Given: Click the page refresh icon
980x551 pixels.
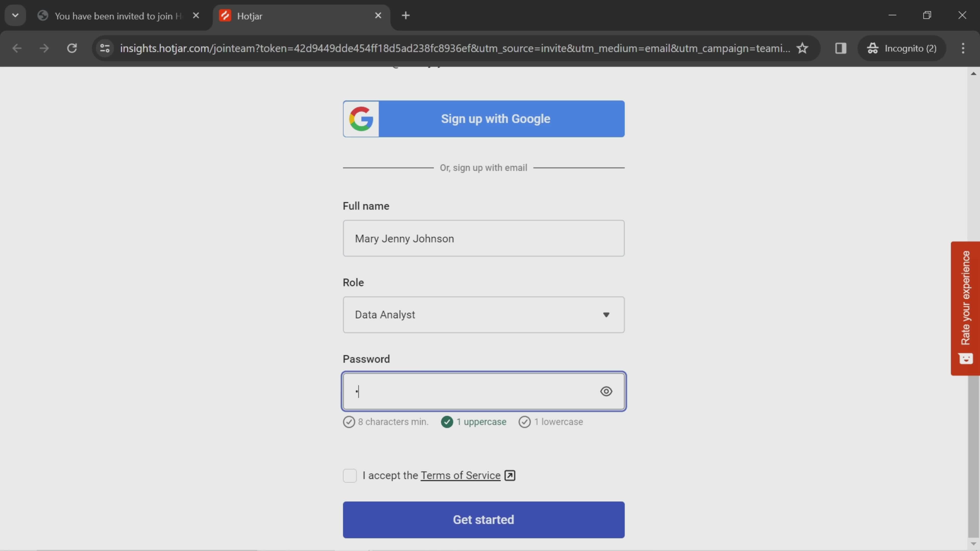Looking at the screenshot, I should tap(71, 48).
